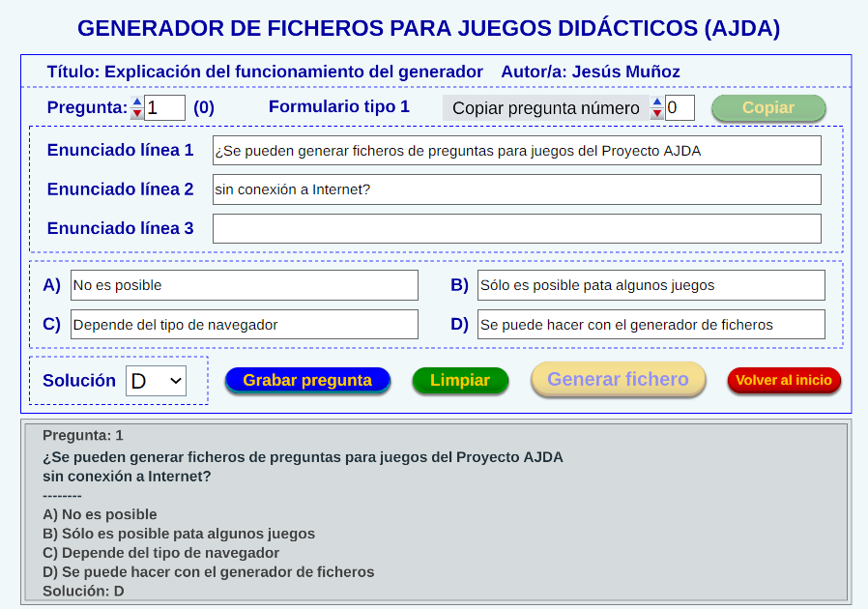This screenshot has width=868, height=609.
Task: Click answer D input field
Action: point(651,325)
